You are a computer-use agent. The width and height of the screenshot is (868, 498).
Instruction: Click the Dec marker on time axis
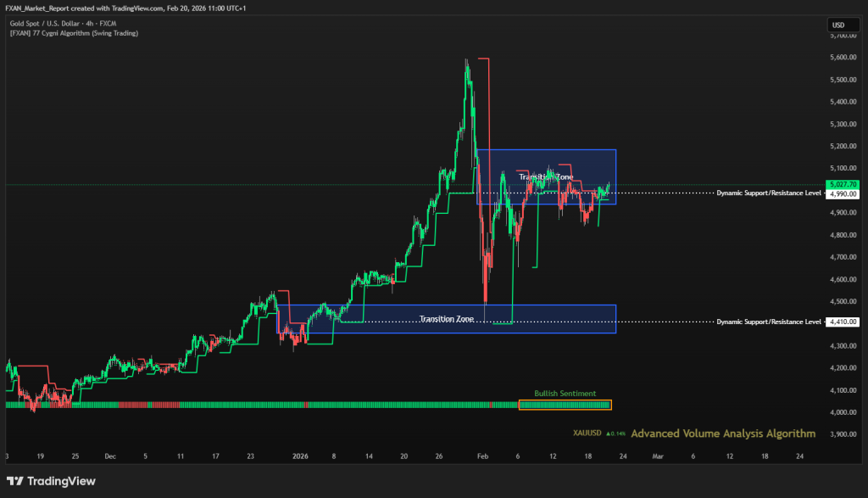(110, 456)
